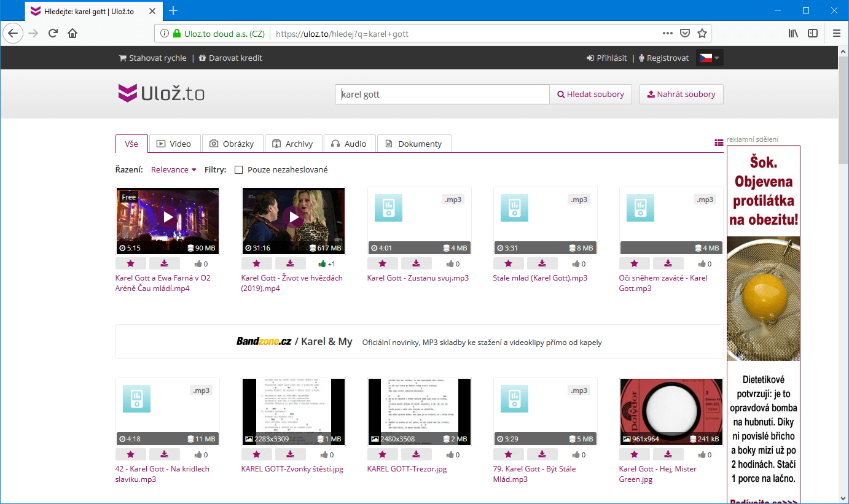Screen dimensions: 849x504
Task: Favorite Hej, Mister Green.jpg
Action: tap(635, 454)
